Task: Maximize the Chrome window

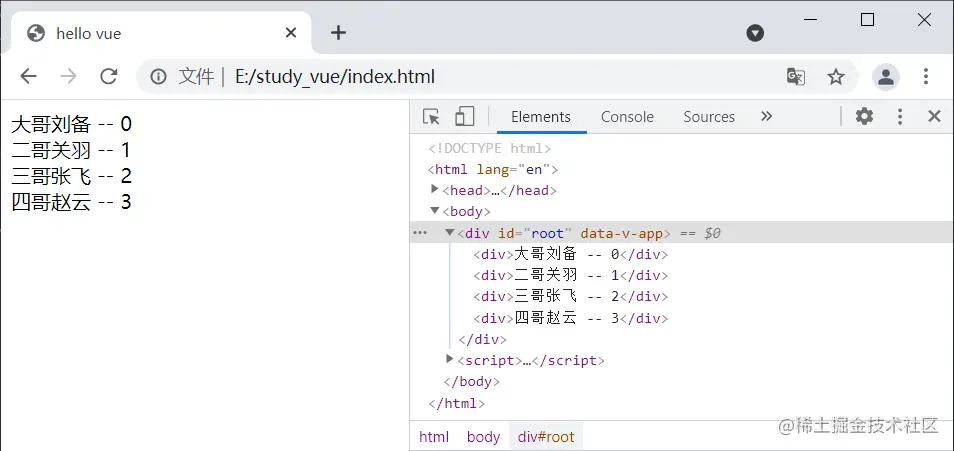Action: click(x=867, y=19)
